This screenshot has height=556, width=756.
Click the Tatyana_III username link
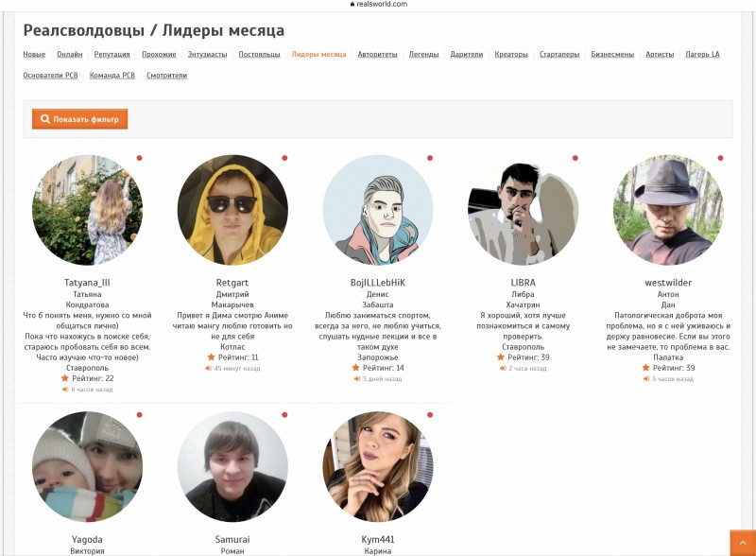87,283
